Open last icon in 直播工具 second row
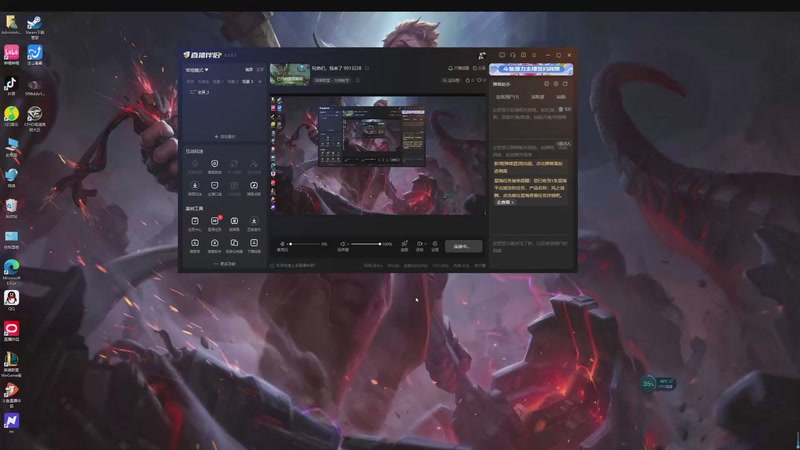 click(254, 245)
